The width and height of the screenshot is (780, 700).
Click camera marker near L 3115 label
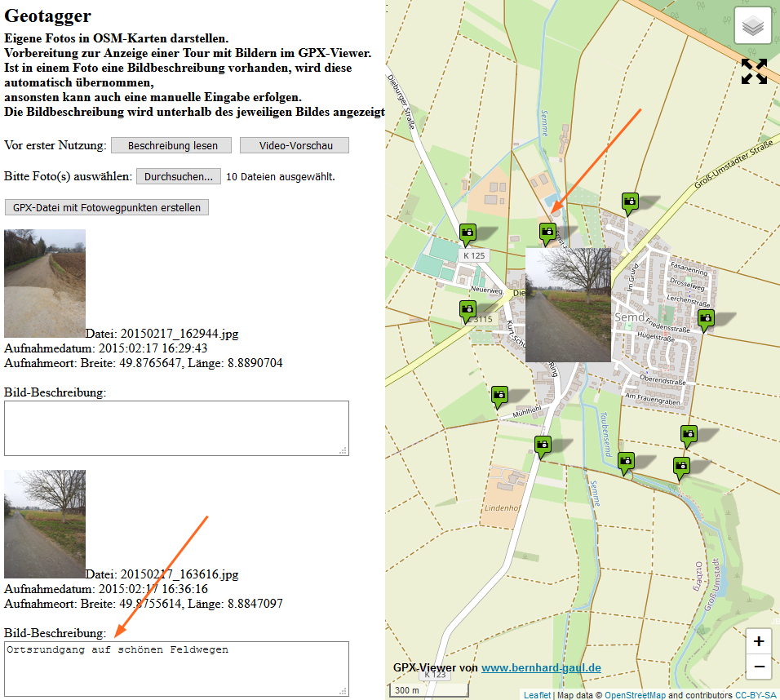click(x=468, y=310)
